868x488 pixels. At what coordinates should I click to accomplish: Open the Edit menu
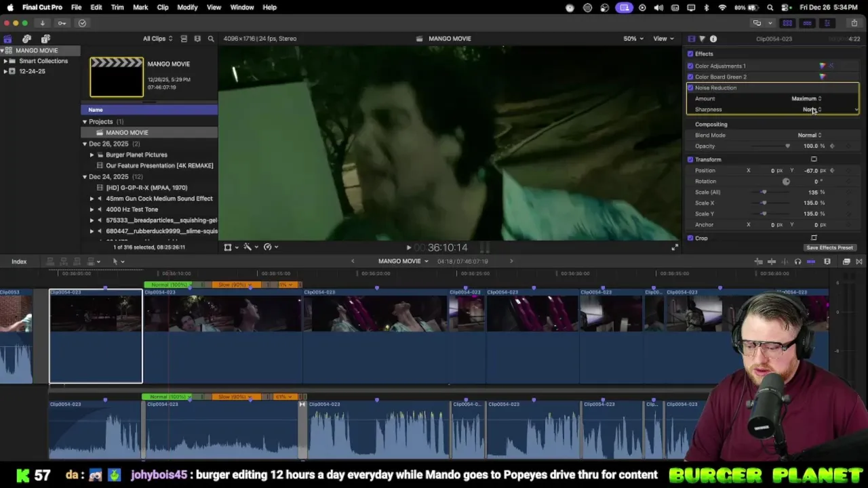point(96,7)
